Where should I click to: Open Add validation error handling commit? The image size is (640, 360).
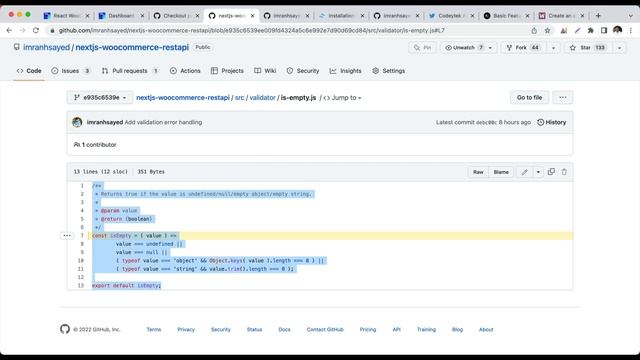163,122
